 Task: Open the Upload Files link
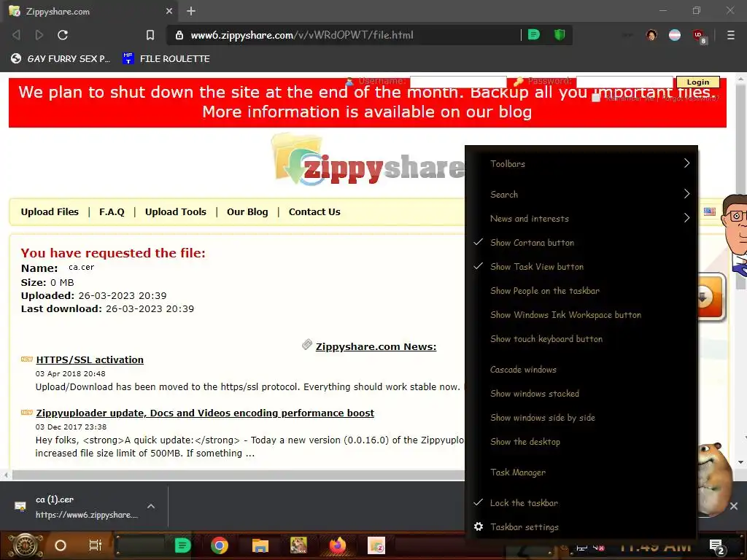point(50,212)
